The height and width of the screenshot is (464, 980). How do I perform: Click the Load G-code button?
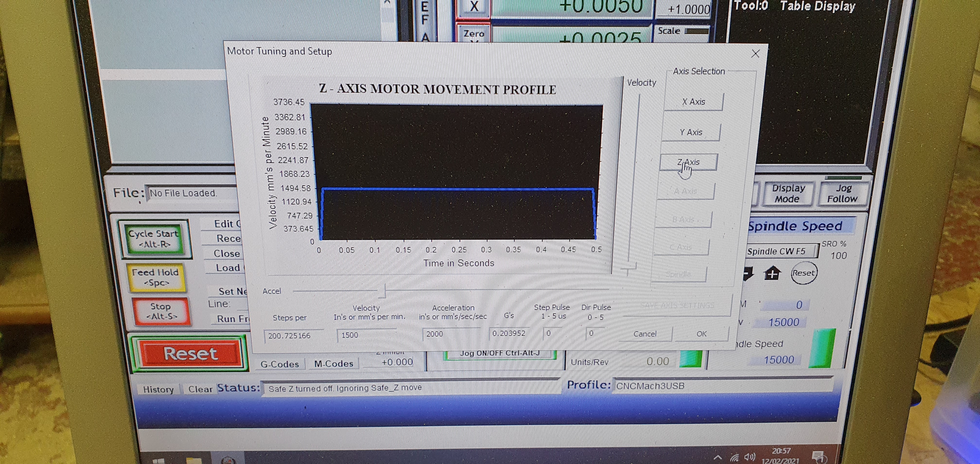[x=228, y=268]
